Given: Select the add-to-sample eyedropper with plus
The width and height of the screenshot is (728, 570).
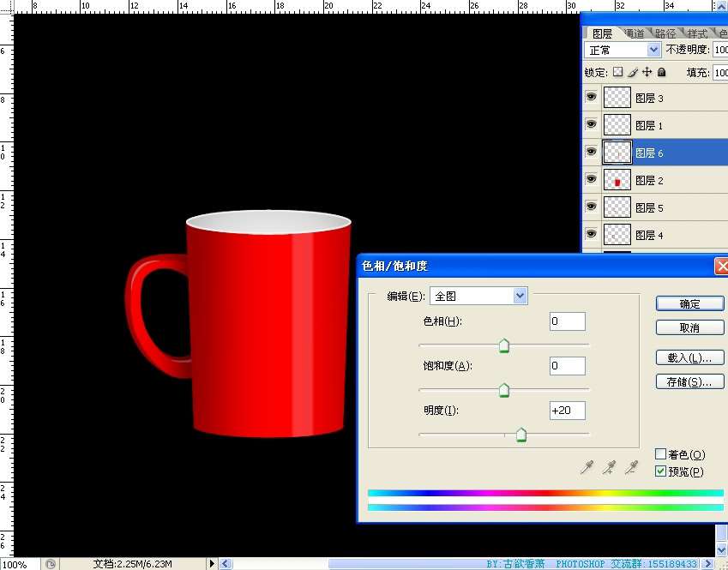Looking at the screenshot, I should [x=610, y=467].
